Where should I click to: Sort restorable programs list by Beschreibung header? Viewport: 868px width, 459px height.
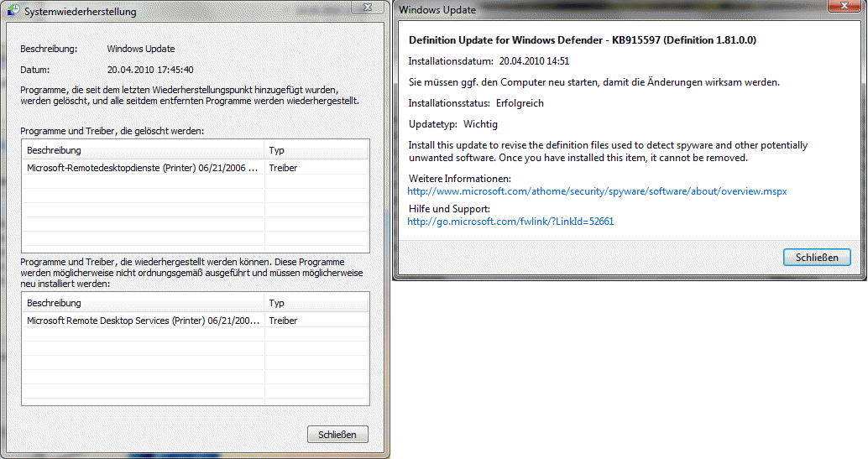click(143, 303)
